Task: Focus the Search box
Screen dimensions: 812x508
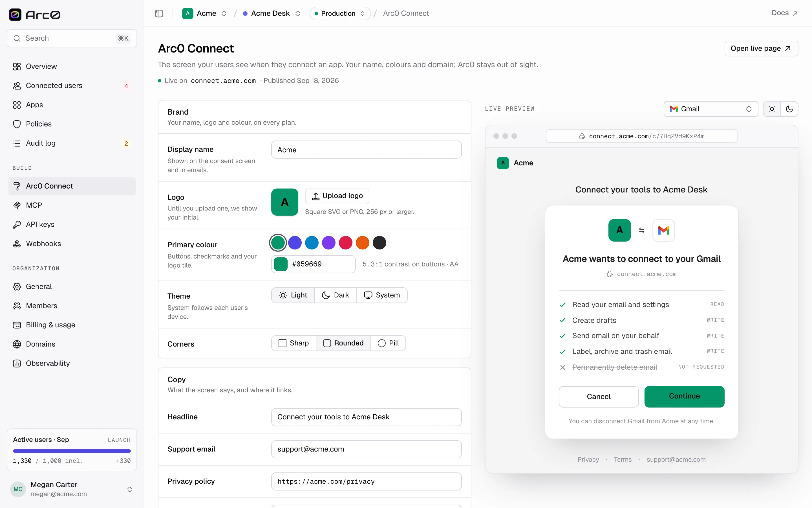Action: (x=72, y=38)
